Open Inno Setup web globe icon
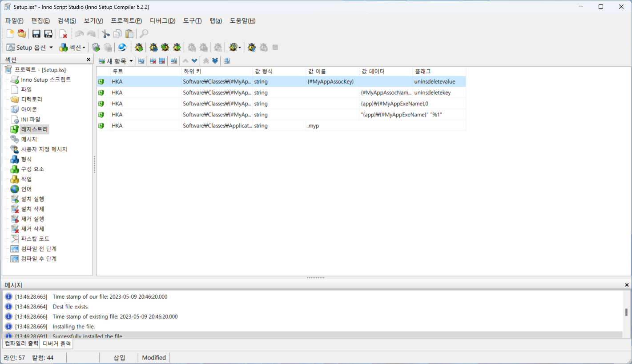The width and height of the screenshot is (632, 364). pos(122,47)
